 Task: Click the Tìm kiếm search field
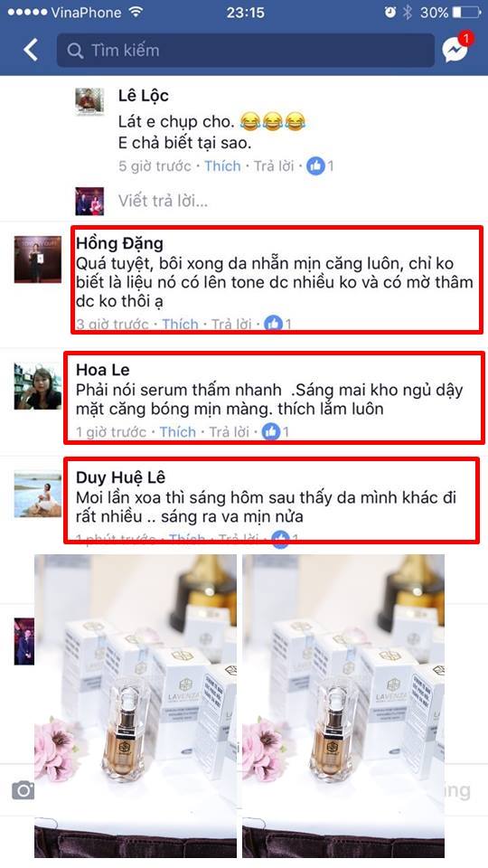click(x=246, y=51)
